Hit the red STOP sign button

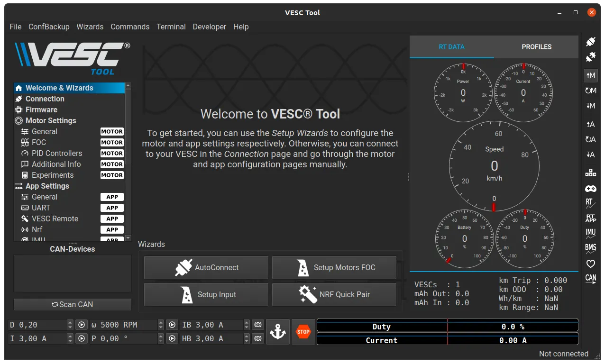[303, 332]
